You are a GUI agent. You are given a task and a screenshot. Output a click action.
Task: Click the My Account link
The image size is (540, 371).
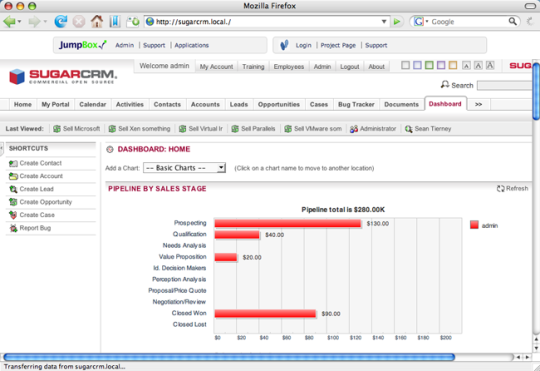click(216, 66)
